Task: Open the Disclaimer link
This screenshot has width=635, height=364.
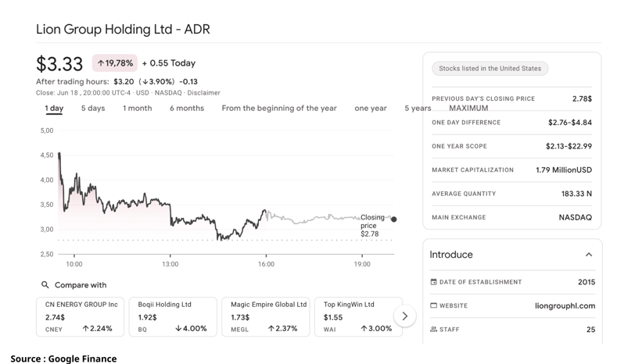Action: pyautogui.click(x=203, y=93)
